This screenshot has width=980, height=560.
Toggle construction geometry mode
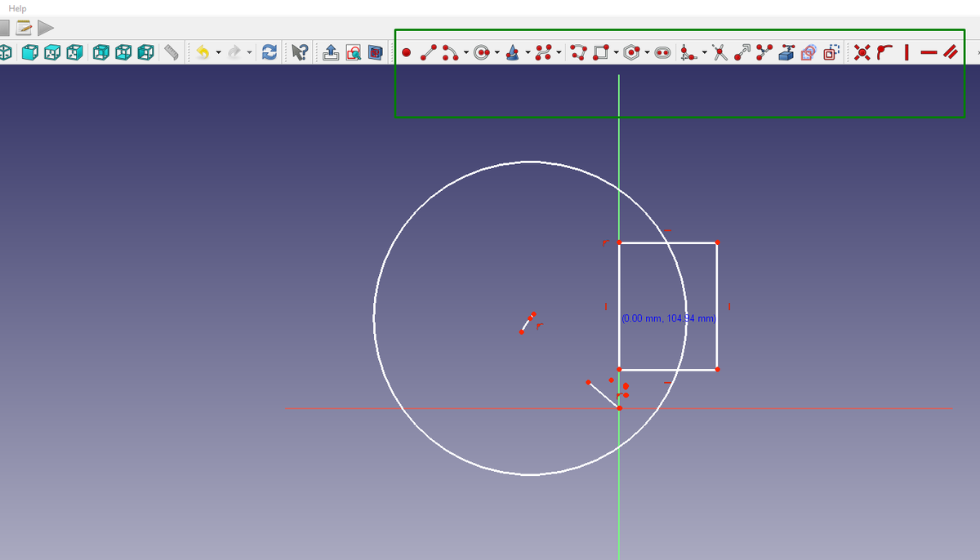[831, 52]
